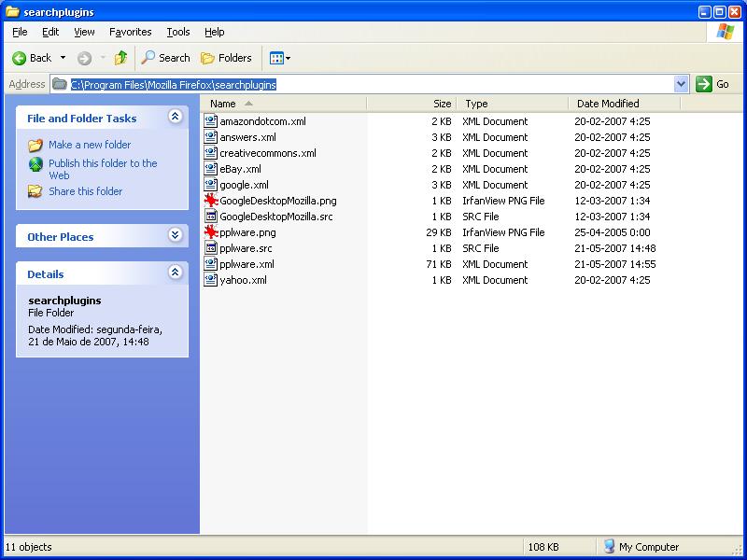747x560 pixels.
Task: Click the 11 objects status bar text
Action: 29,547
